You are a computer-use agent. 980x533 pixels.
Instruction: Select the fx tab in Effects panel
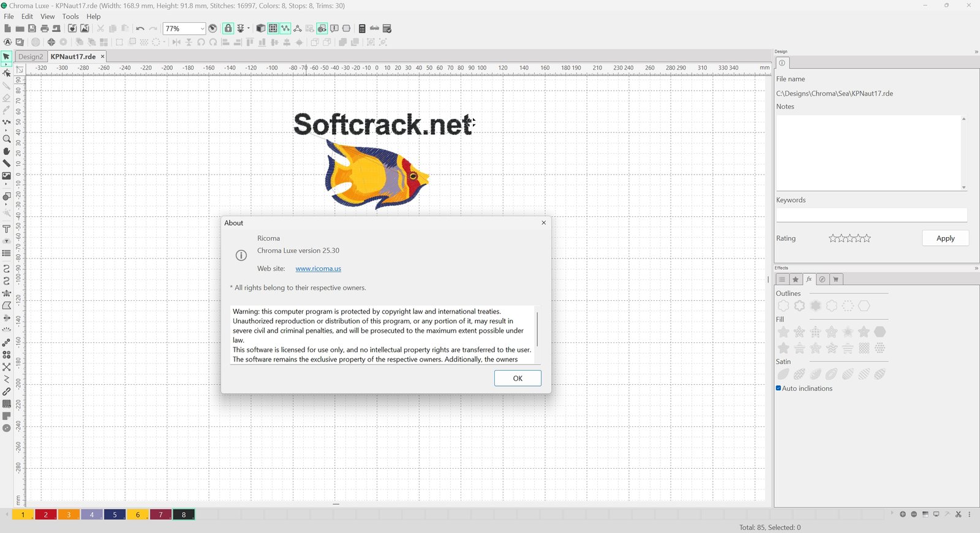click(x=809, y=279)
